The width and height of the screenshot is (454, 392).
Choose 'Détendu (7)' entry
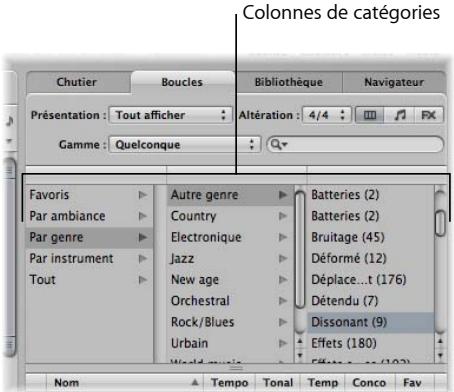(x=371, y=301)
